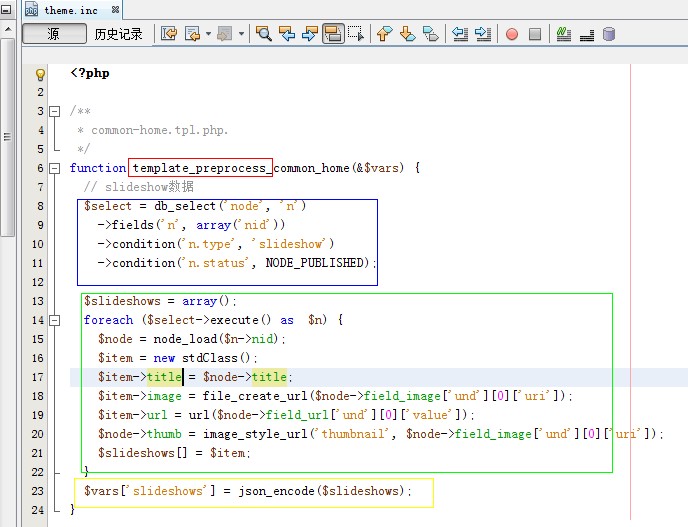This screenshot has height=527, width=688.
Task: Click "$slideshows[] = $item;" on line 21
Action: click(174, 453)
